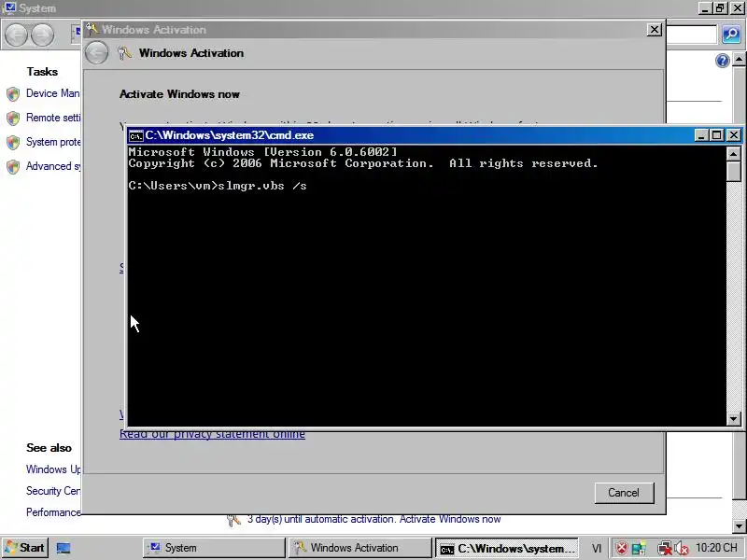Open the blue Help question mark icon

point(722,61)
